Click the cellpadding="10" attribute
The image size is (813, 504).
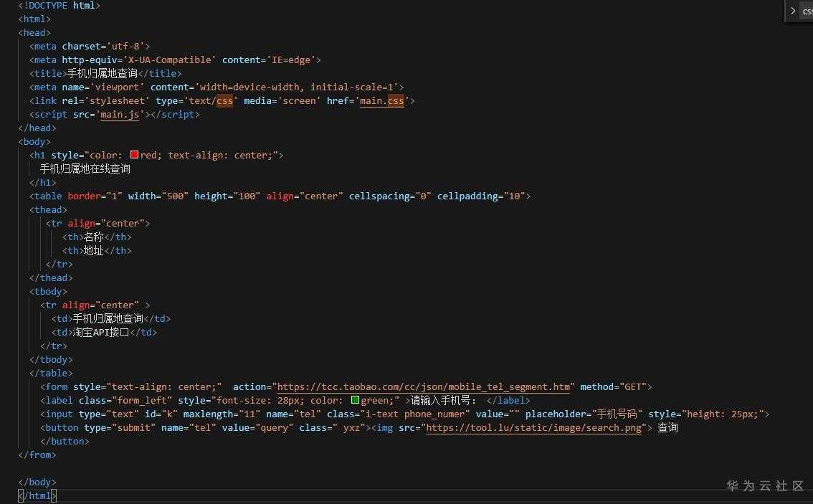point(481,196)
